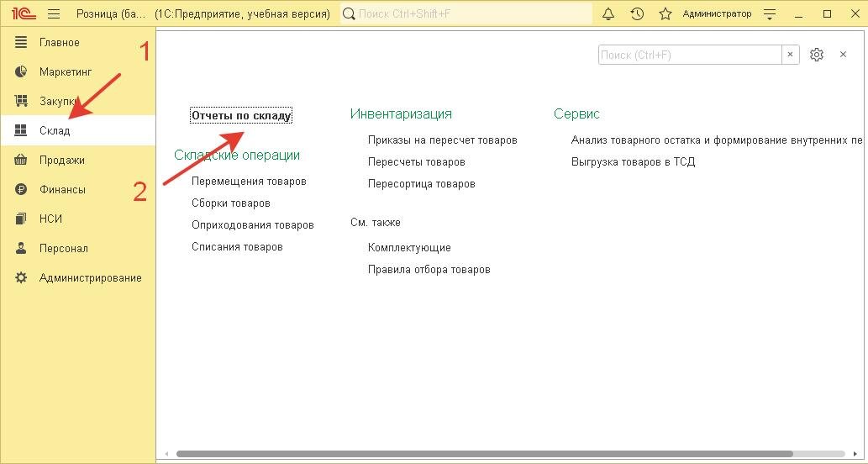This screenshot has height=464, width=868.
Task: Open the Финансы section
Action: 77,189
